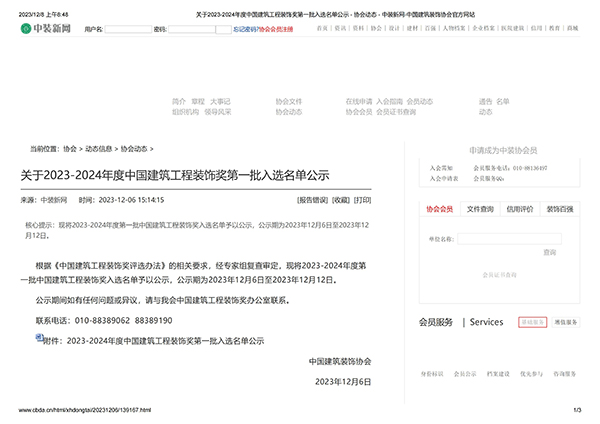Click the attachment file icon
600x424 pixels.
pos(39,339)
